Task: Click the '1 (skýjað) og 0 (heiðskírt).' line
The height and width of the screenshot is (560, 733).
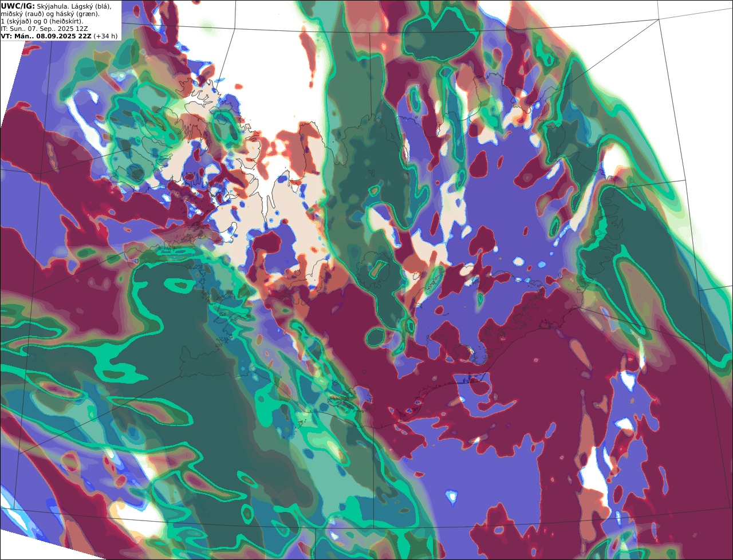Action: pyautogui.click(x=42, y=21)
